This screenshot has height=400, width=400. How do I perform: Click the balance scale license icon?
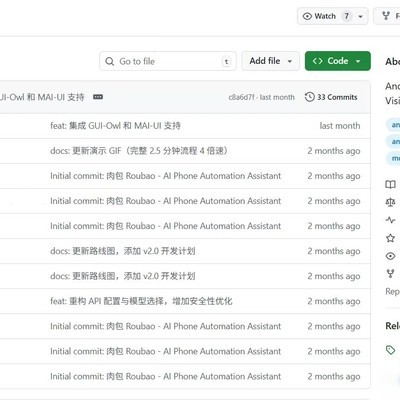(390, 202)
